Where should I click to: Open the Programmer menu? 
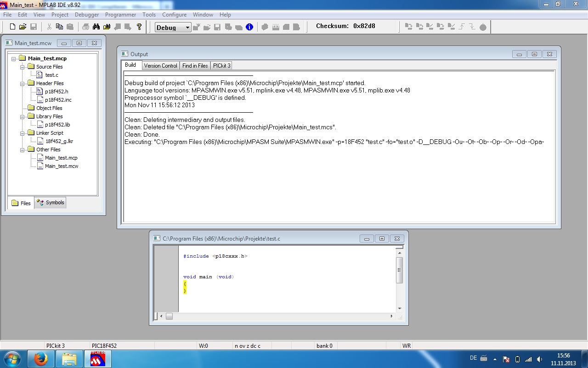point(120,15)
